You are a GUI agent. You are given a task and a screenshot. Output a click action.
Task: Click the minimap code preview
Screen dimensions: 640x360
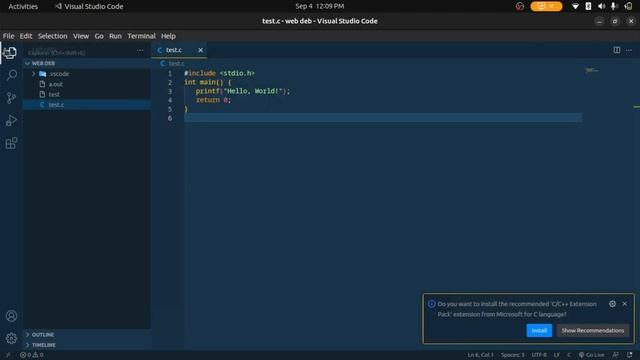coord(592,71)
